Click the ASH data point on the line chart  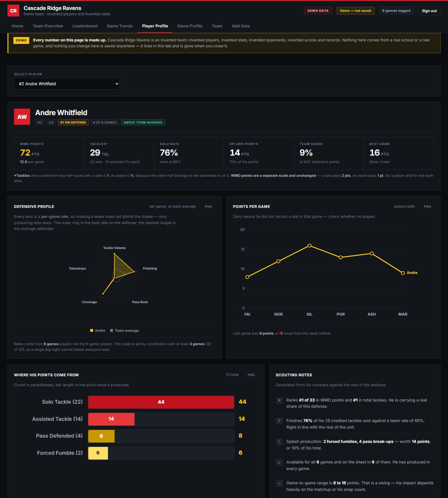point(372,253)
